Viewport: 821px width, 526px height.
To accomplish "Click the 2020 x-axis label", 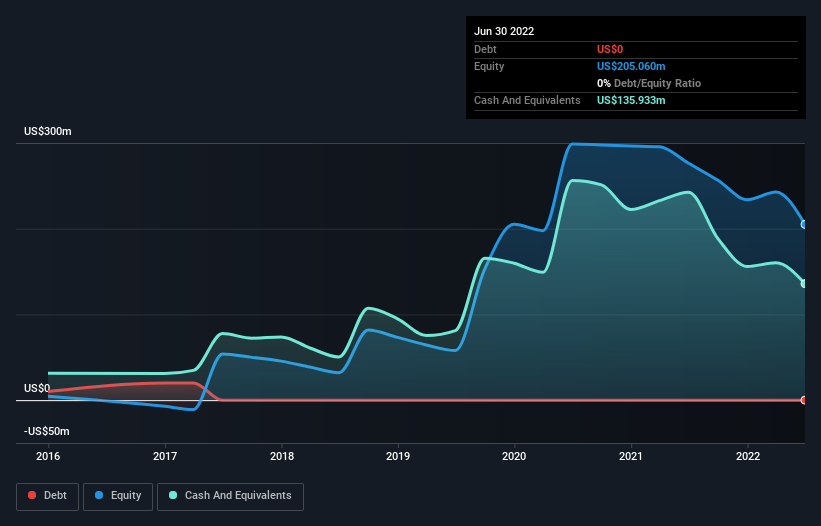I will click(x=514, y=456).
